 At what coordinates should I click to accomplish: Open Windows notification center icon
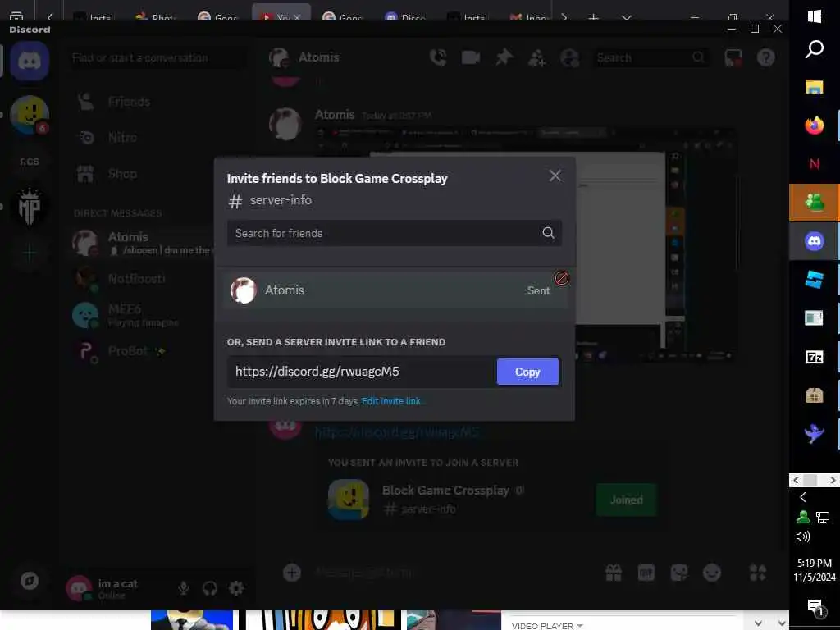point(815,607)
